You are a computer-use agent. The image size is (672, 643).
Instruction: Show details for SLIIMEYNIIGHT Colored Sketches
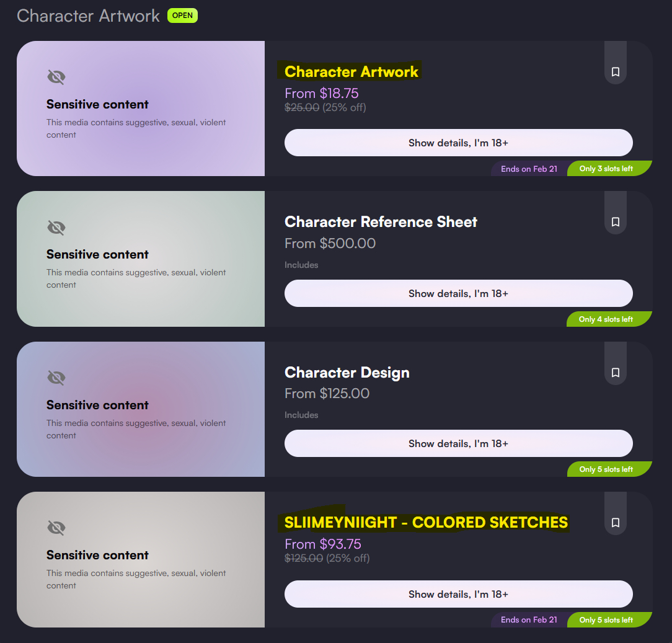click(x=458, y=594)
